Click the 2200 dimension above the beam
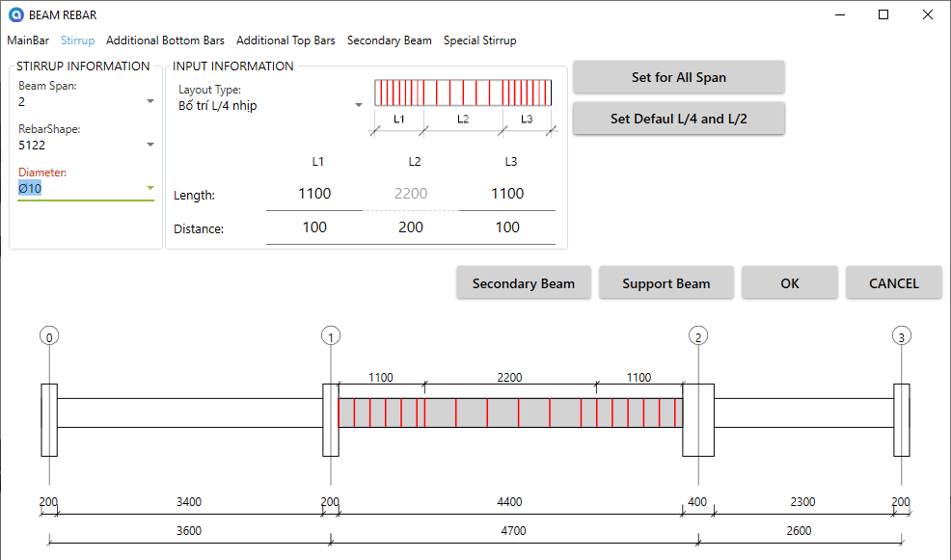Viewport: 951px width, 560px height. [509, 378]
